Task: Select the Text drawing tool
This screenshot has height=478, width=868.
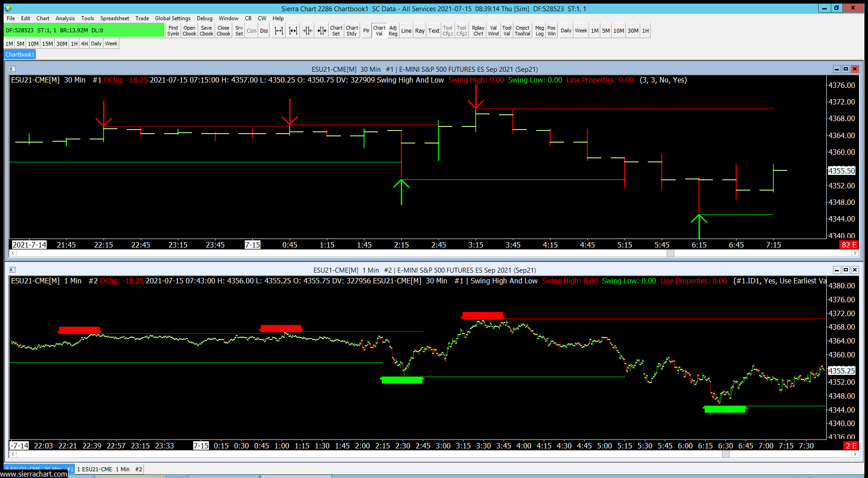Action: click(x=434, y=30)
